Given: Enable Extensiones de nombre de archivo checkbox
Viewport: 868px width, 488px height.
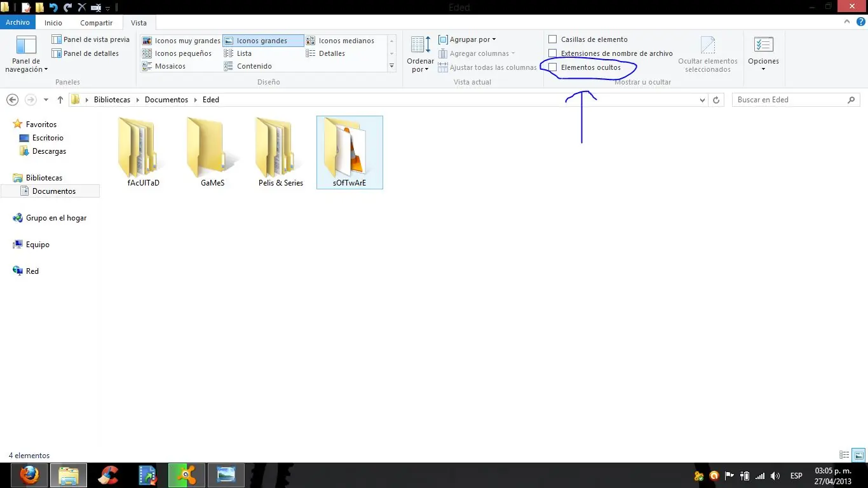Looking at the screenshot, I should [553, 53].
